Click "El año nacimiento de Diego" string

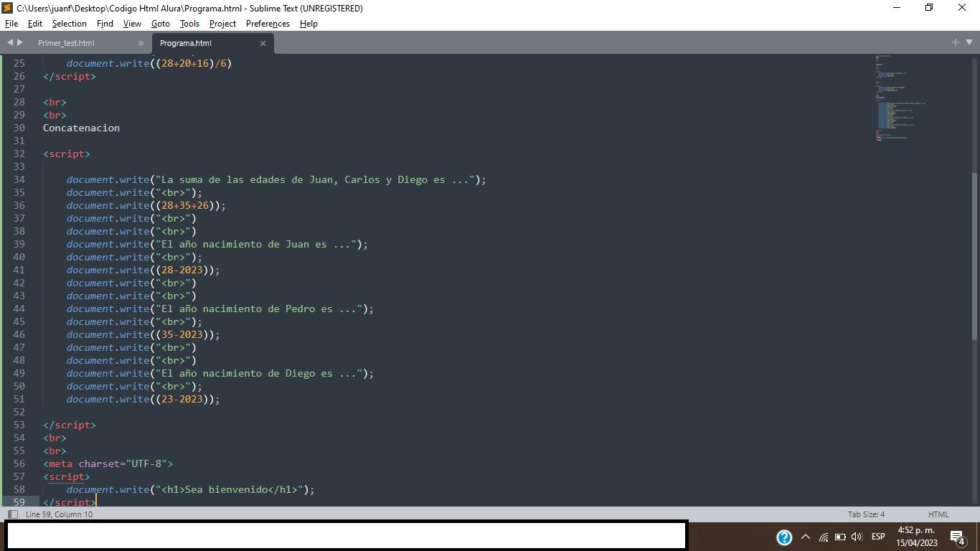tap(258, 373)
